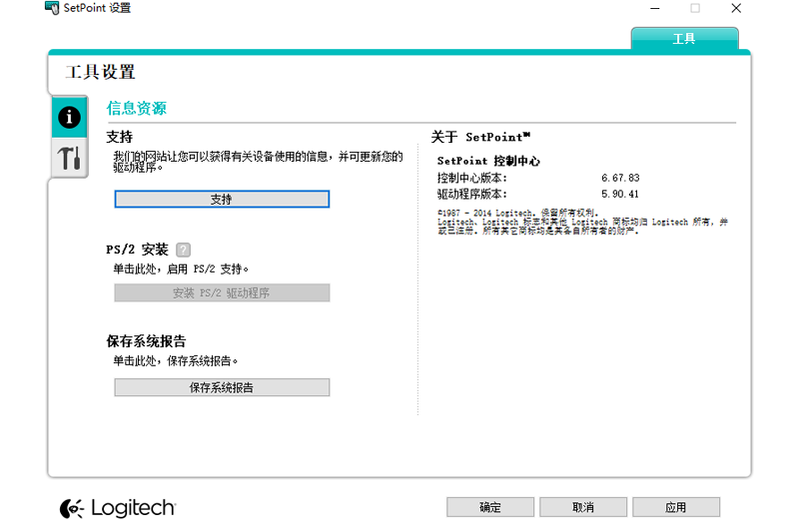Click the 取消 button
799x532 pixels.
click(x=583, y=507)
